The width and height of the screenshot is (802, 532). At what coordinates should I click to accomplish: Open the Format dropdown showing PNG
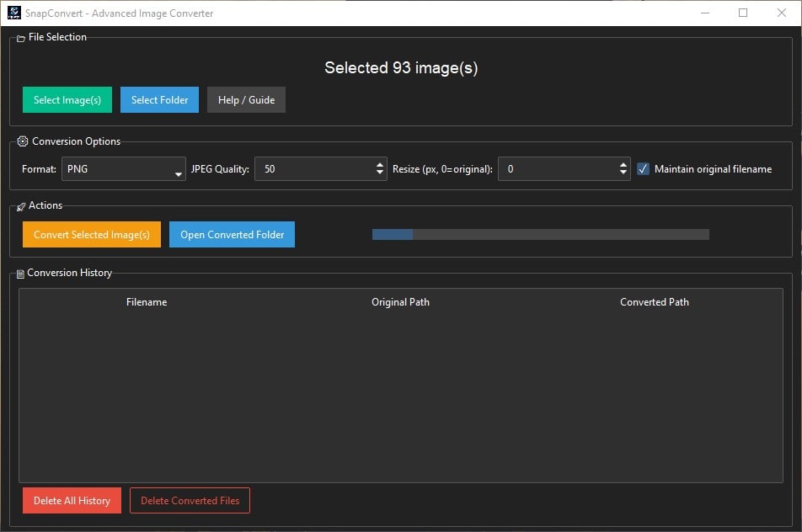[122, 168]
